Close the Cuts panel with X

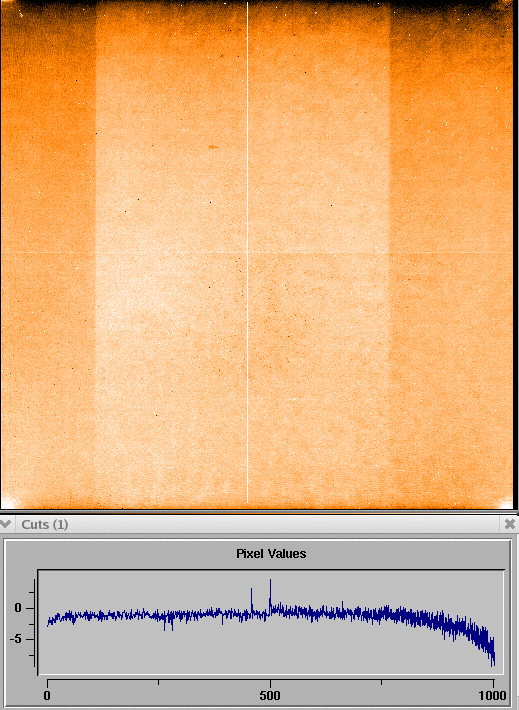click(x=509, y=524)
